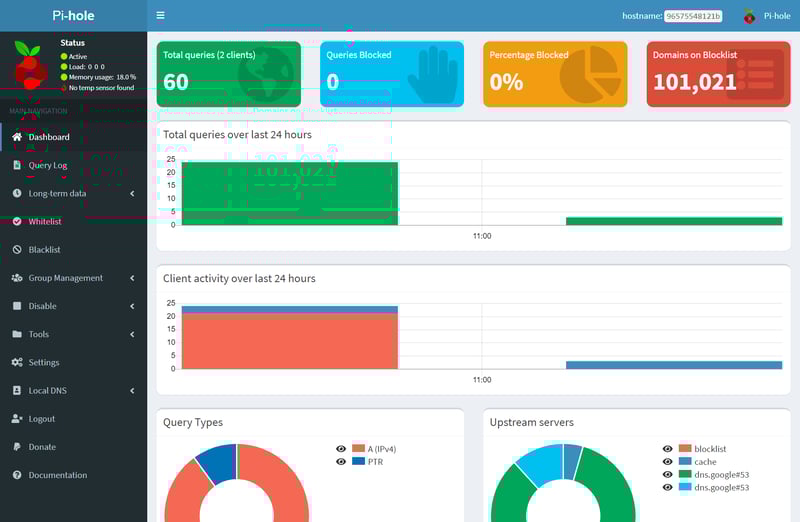The height and width of the screenshot is (522, 800).
Task: Click the Settings gears icon
Action: coord(17,362)
